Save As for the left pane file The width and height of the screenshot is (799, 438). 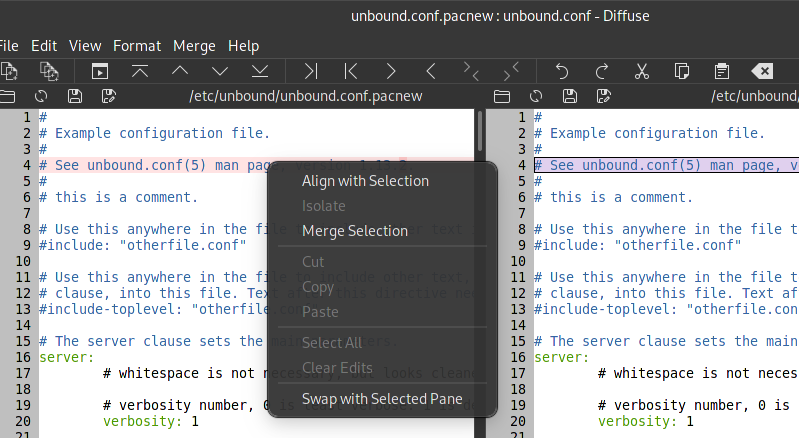click(x=109, y=96)
